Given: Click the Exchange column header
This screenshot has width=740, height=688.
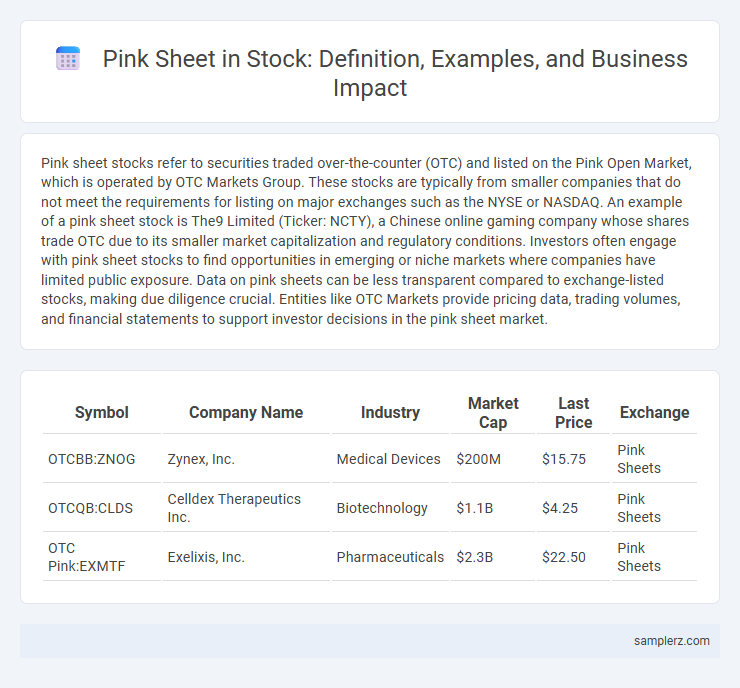Looking at the screenshot, I should pos(654,412).
